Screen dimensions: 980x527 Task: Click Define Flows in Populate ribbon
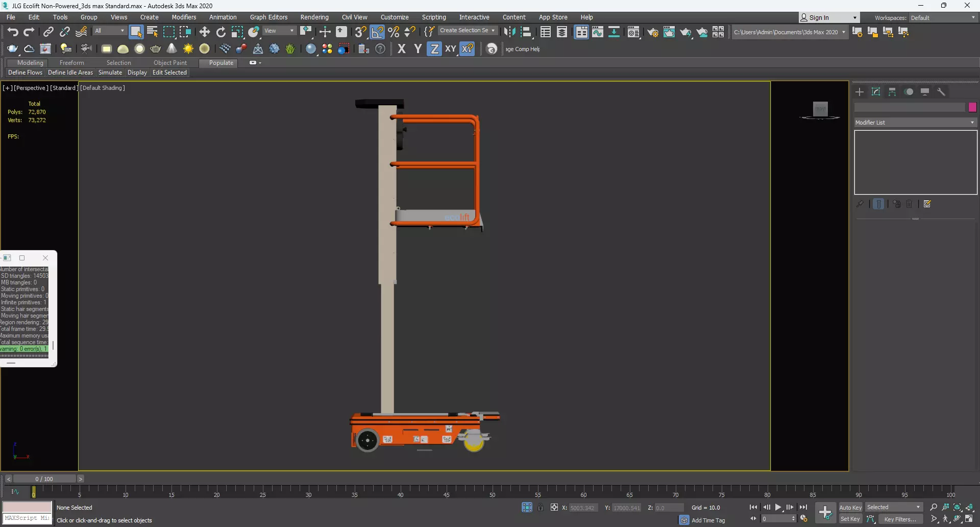coord(25,73)
